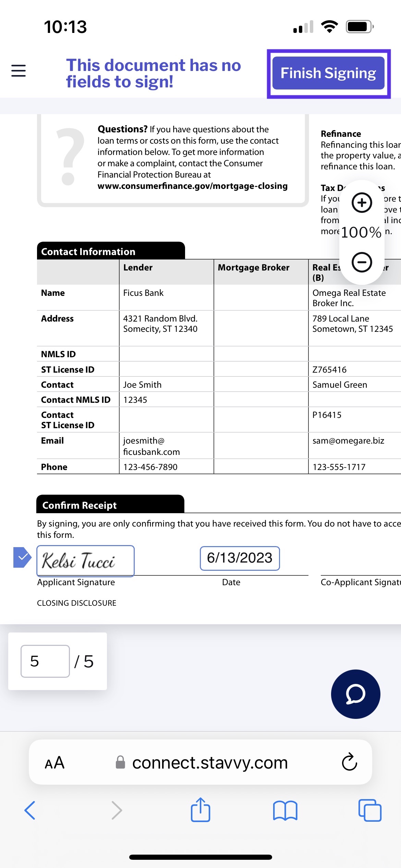Click the Contact NMLS ID row label
This screenshot has height=868, width=401.
pos(76,400)
